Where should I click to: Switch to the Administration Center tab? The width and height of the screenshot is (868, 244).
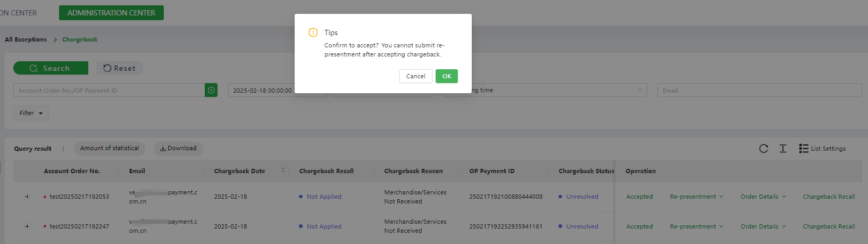[x=111, y=13]
